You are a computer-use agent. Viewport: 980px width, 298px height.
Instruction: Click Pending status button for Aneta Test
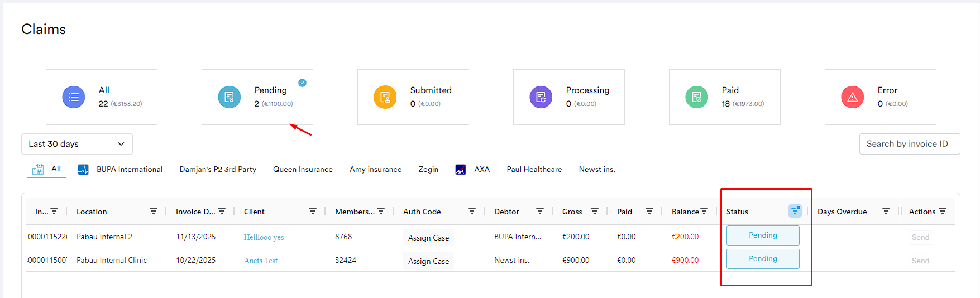click(x=763, y=259)
